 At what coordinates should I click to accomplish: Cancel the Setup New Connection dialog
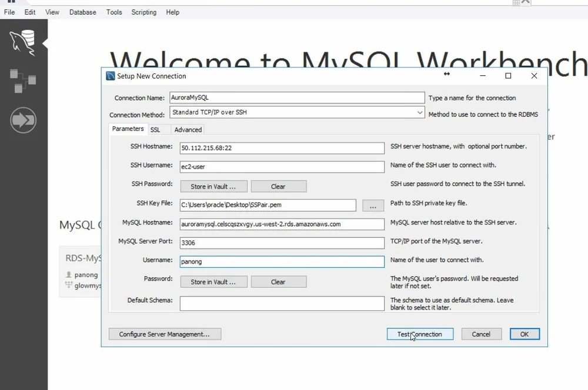click(481, 334)
